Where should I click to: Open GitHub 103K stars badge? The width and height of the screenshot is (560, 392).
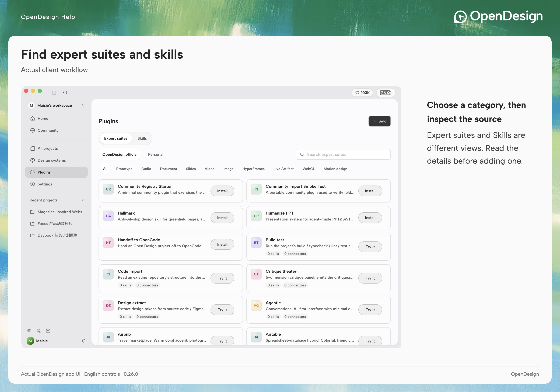[x=362, y=93]
